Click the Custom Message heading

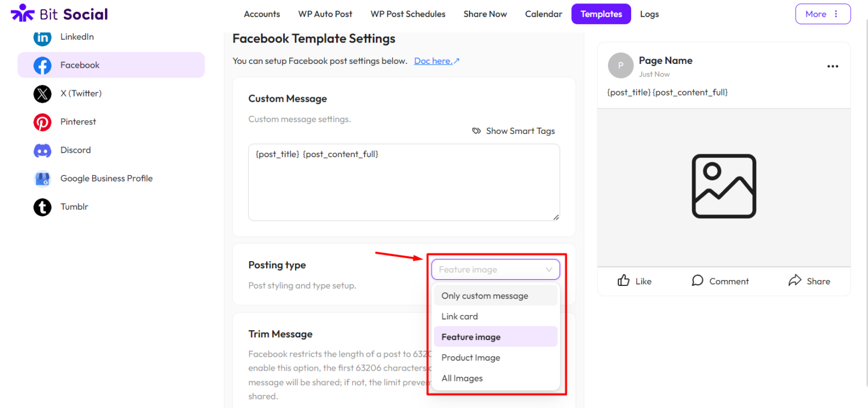pyautogui.click(x=288, y=98)
